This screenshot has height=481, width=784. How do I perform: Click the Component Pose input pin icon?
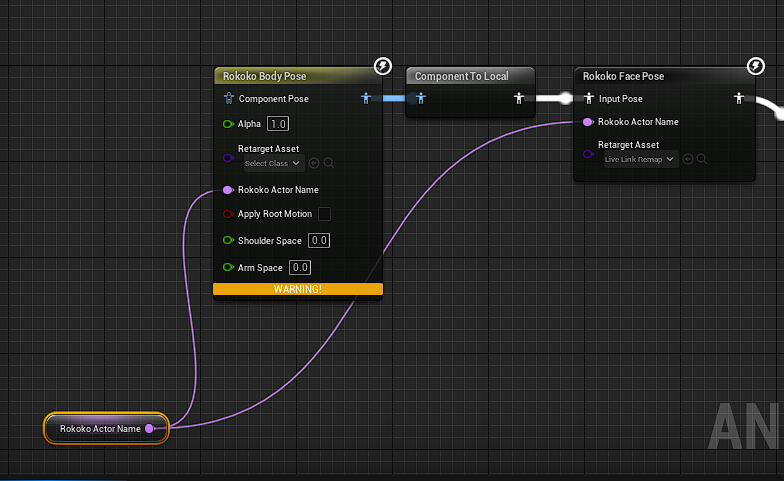click(229, 98)
